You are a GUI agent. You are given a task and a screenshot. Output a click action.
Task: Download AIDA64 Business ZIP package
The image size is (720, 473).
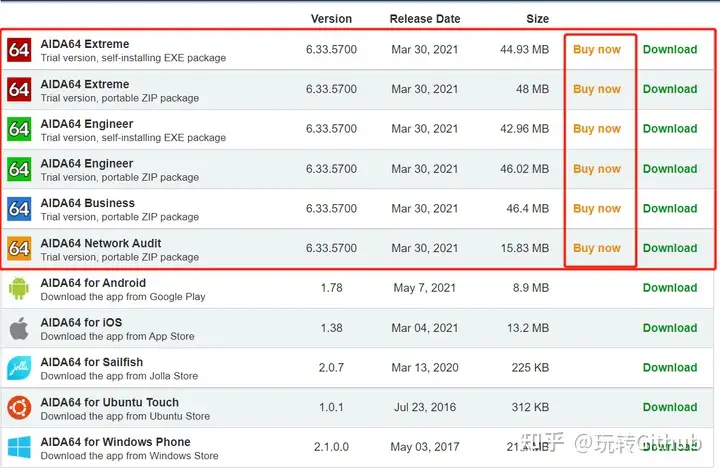(x=670, y=208)
